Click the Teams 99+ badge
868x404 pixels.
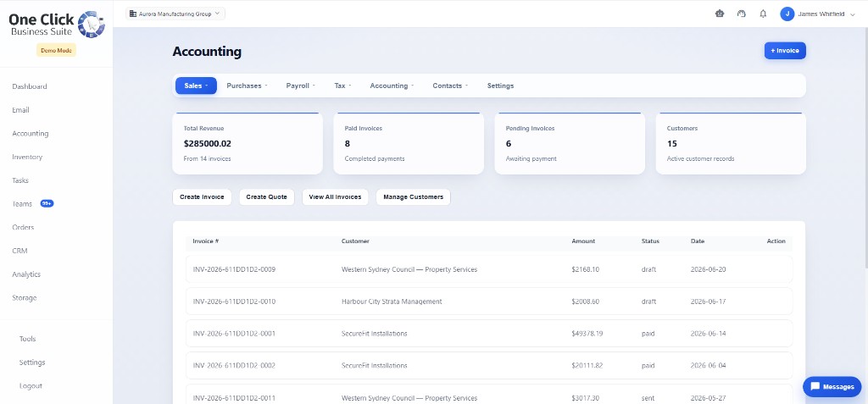(47, 203)
